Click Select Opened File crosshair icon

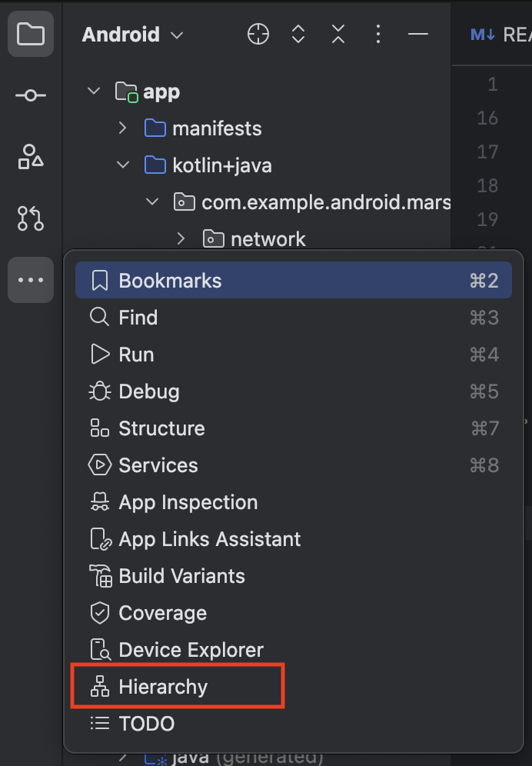pyautogui.click(x=258, y=35)
